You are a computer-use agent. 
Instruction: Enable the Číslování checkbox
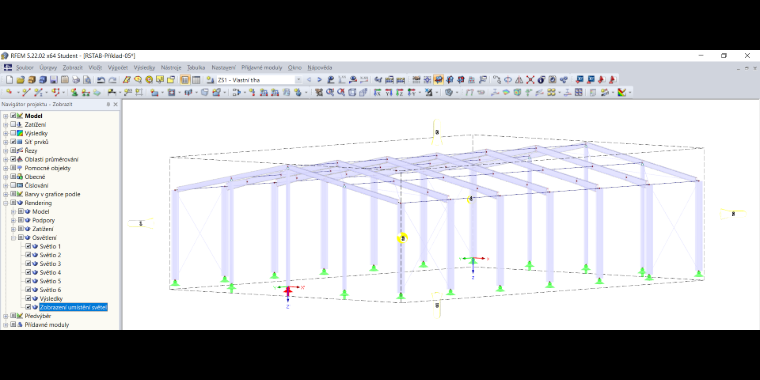pos(13,185)
